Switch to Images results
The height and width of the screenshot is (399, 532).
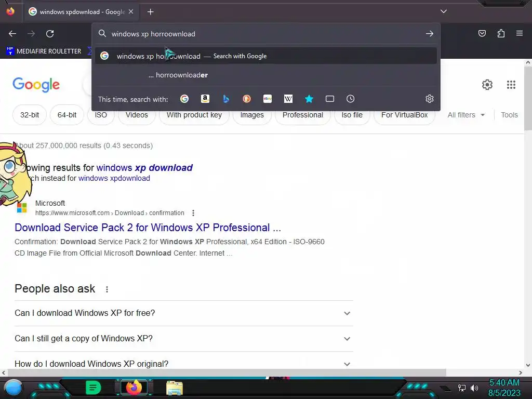[252, 115]
